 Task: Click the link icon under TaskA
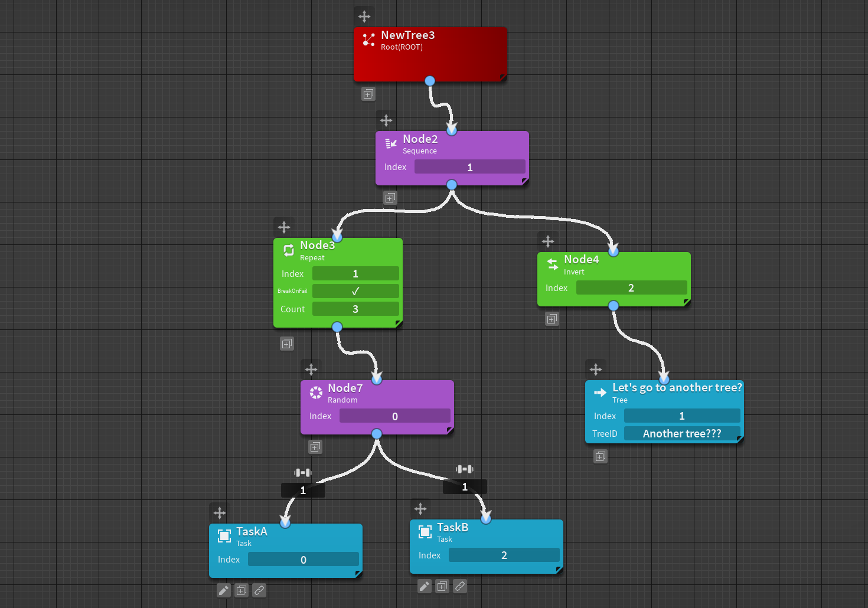pyautogui.click(x=259, y=590)
